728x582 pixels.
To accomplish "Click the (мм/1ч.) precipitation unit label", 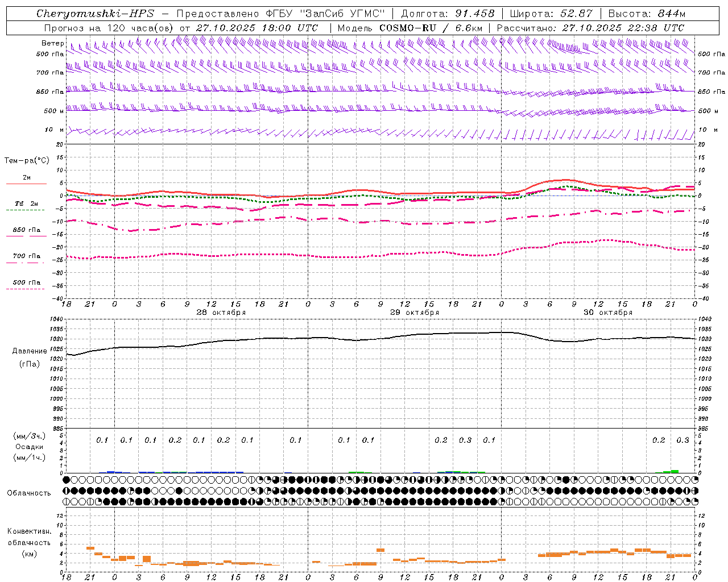I will point(29,458).
